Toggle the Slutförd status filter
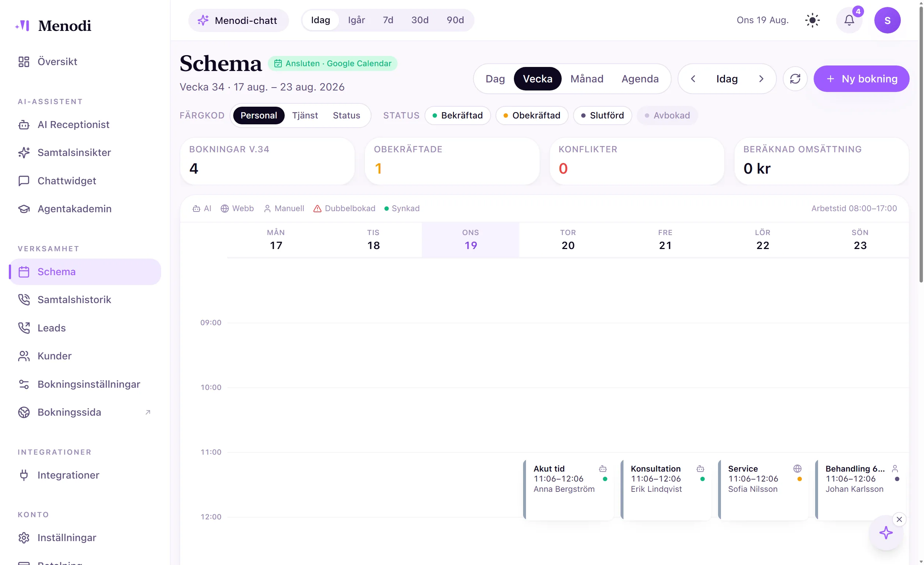 tap(602, 116)
